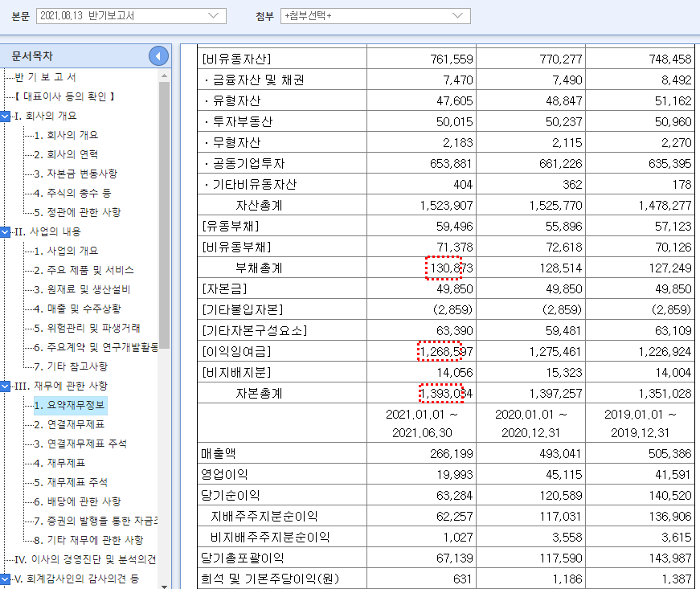Click the [유동부채] value 55,896

coord(564,227)
